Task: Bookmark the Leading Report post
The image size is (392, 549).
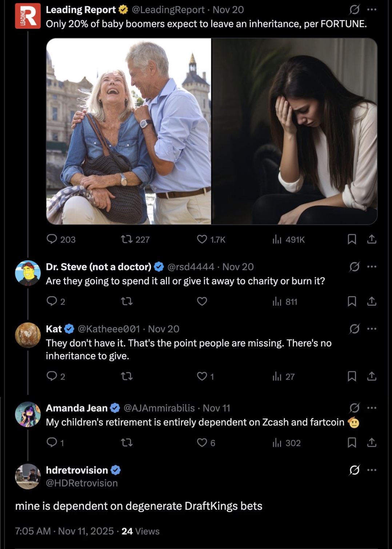Action: coord(352,239)
